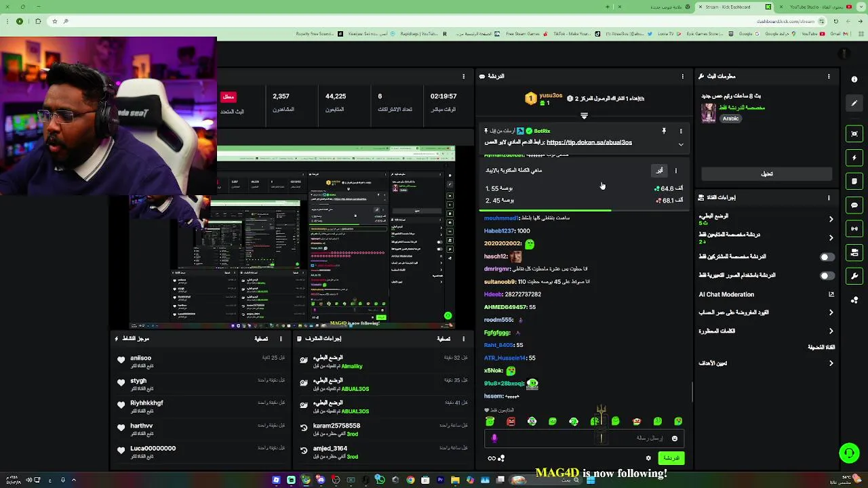Click yusu3os in the chat leaderboard
This screenshot has width=868, height=488.
point(551,96)
